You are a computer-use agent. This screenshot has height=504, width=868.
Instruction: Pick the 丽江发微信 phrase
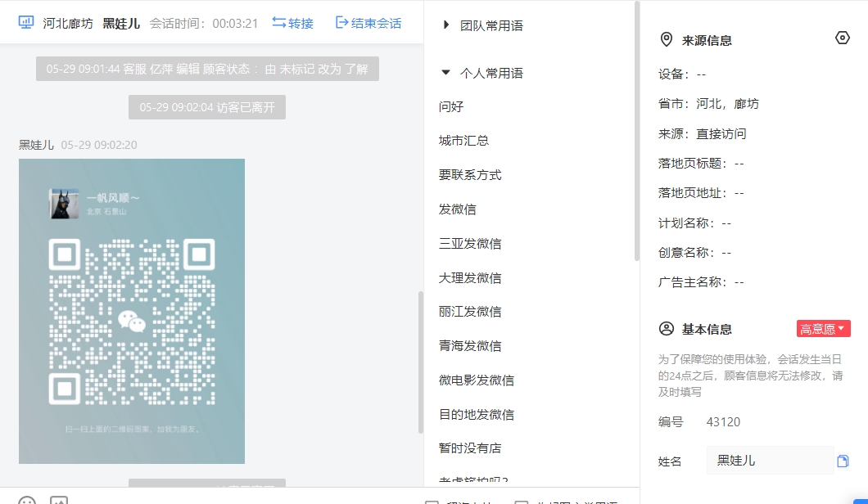pos(470,312)
